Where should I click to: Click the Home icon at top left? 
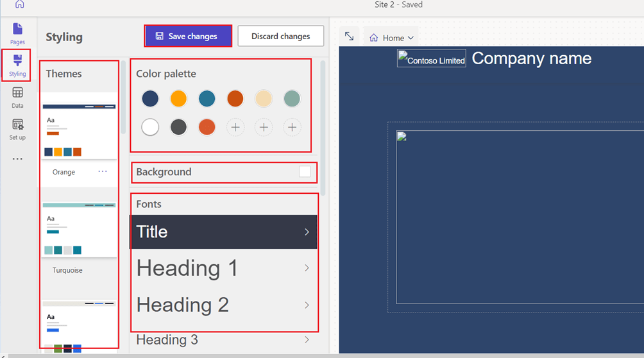[20, 4]
